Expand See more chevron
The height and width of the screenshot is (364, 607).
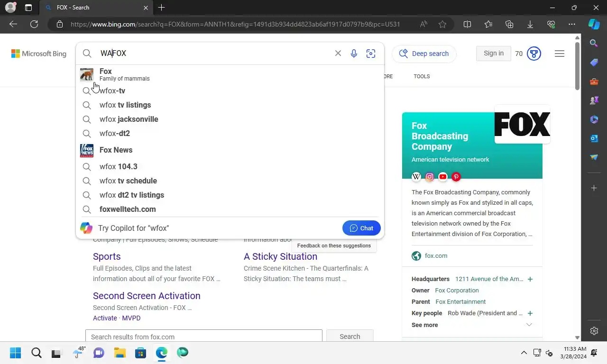529,325
